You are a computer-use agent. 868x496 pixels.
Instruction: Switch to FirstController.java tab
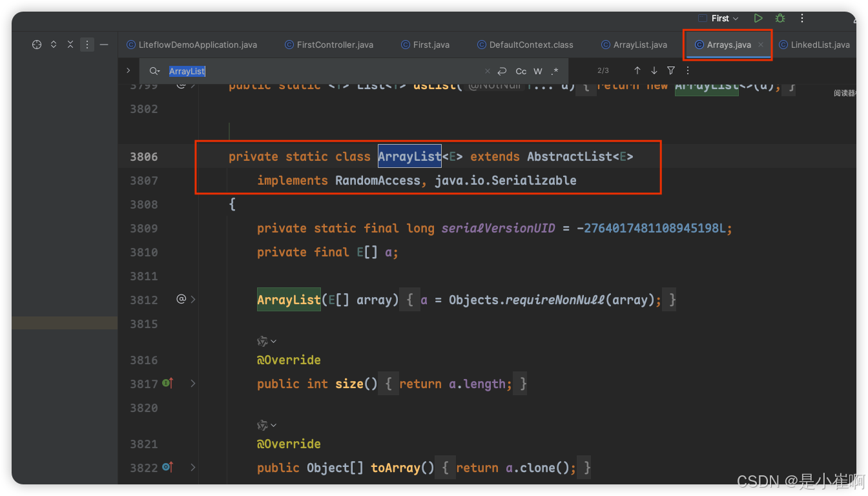(x=329, y=45)
